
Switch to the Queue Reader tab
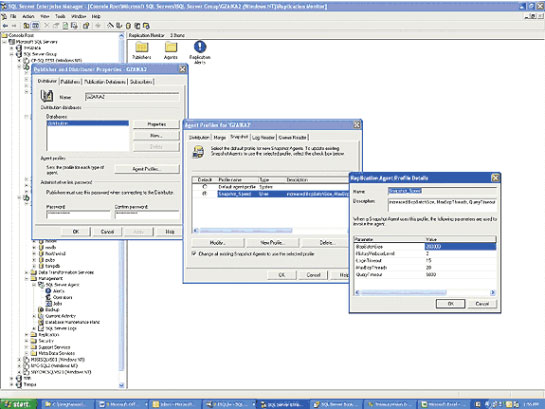(293, 138)
